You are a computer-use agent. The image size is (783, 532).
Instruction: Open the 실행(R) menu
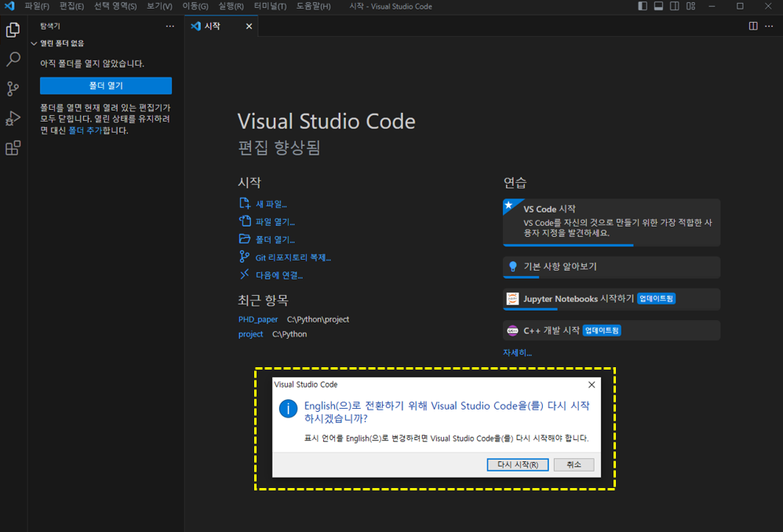click(231, 6)
